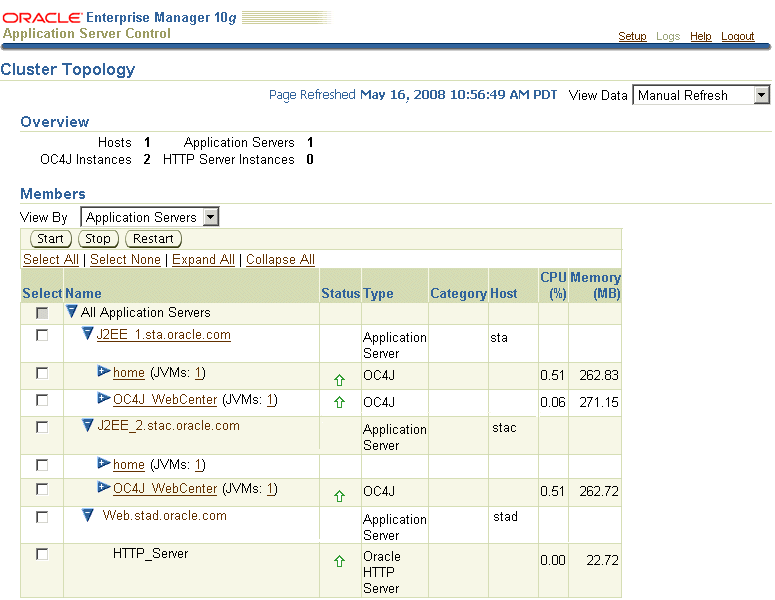
Task: Click the status arrow for the 271.15 MB OC4J_WebCenter
Action: click(x=339, y=402)
